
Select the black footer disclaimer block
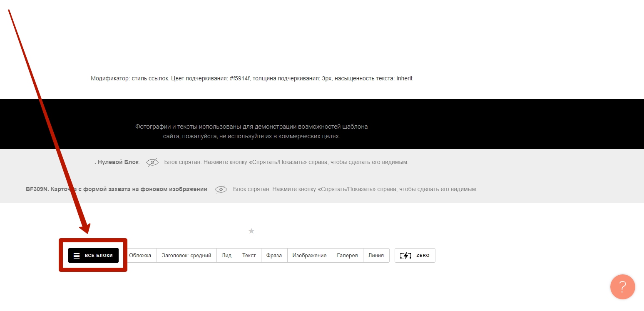click(x=251, y=131)
